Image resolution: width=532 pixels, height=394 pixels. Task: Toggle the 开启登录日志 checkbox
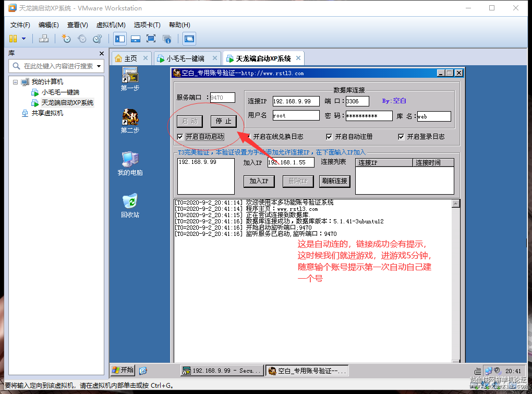(401, 137)
